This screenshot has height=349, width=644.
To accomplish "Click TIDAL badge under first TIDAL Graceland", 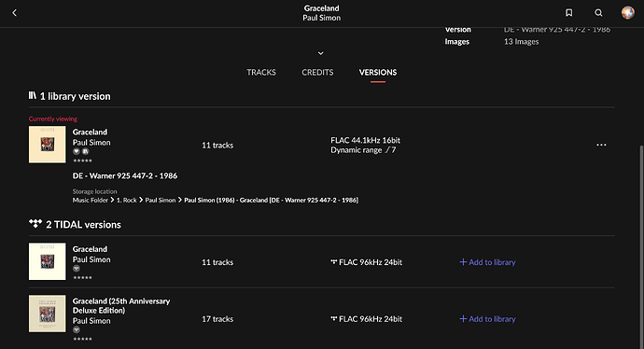I will [77, 269].
